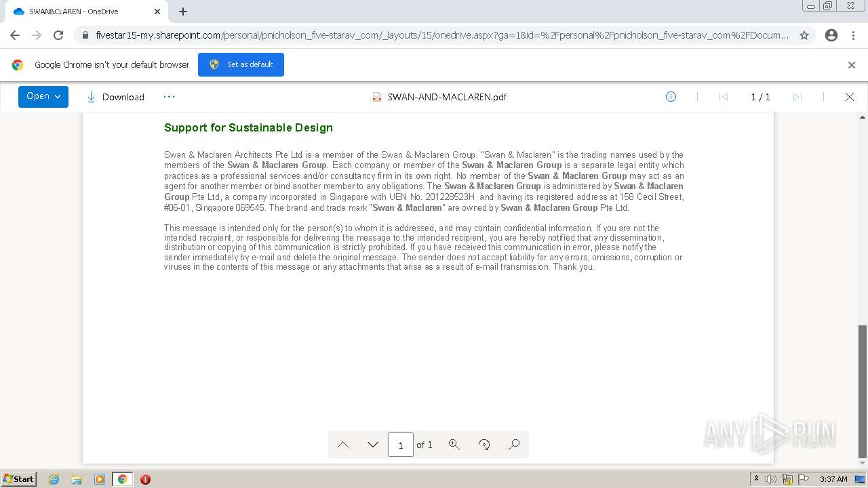View site security lock information
This screenshot has height=488, width=868.
tap(85, 35)
